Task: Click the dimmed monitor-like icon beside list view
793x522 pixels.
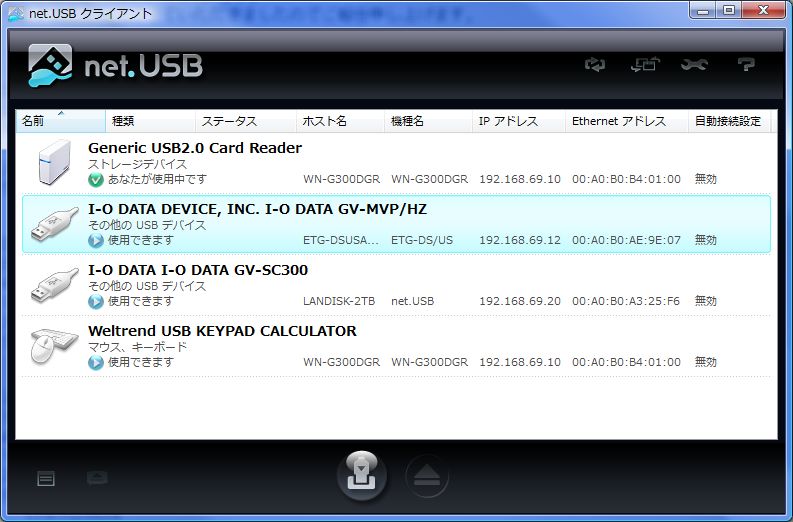Action: [x=97, y=477]
